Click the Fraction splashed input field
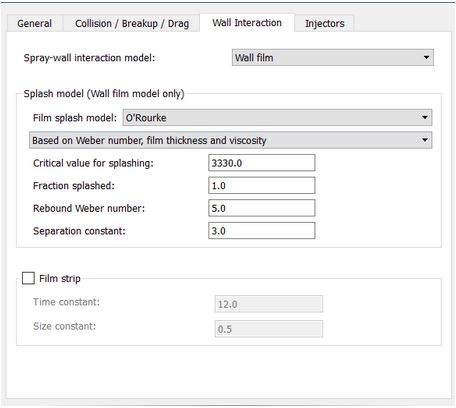Viewport: 456px width, 408px height. (x=262, y=186)
